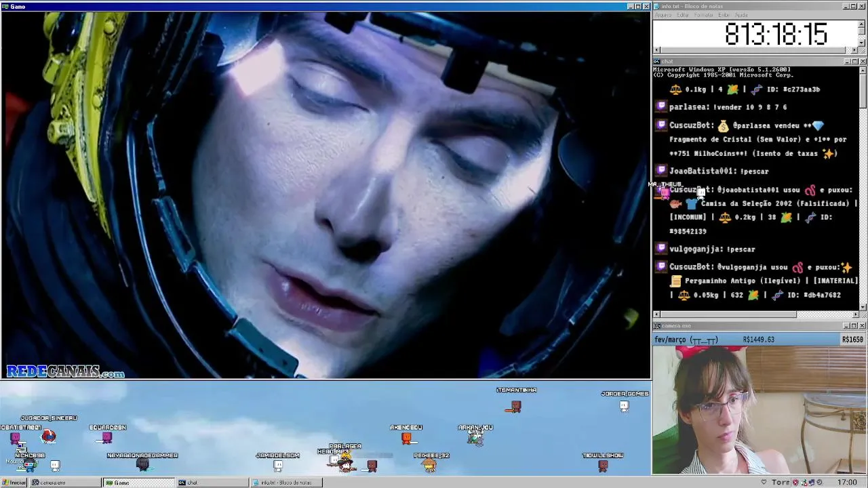
Task: Click ITSMANTINHA character in game strip
Action: [x=516, y=407]
